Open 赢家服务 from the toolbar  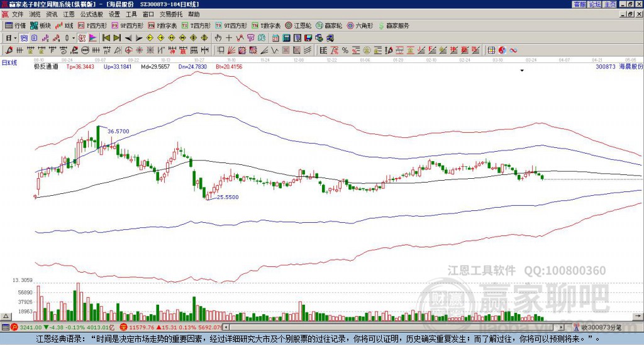394,25
